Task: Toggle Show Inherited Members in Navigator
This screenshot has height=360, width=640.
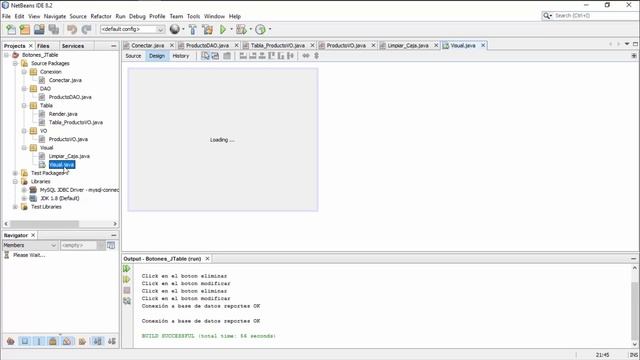Action: (x=11, y=341)
